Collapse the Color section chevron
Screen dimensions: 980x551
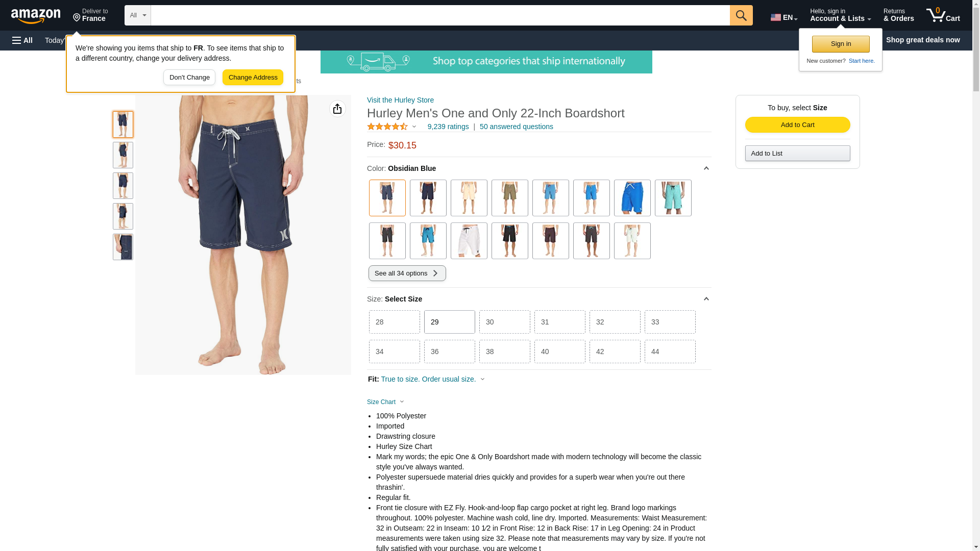click(x=706, y=168)
